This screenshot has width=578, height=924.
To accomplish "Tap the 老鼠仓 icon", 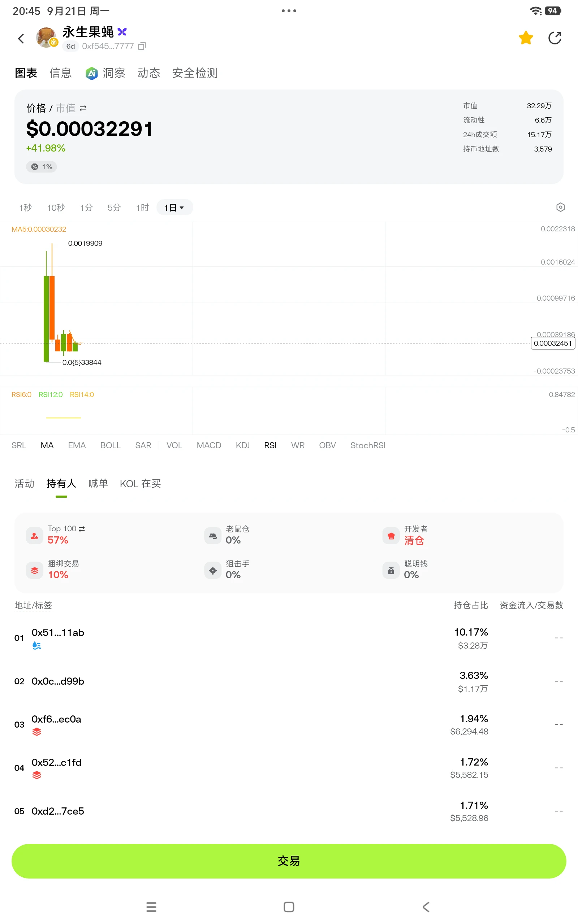I will tap(212, 536).
